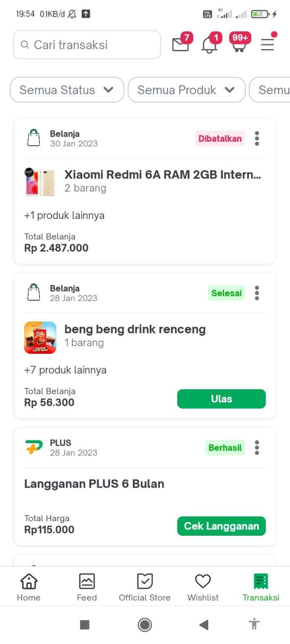Tap the search magnifier icon in the search bar
This screenshot has width=290, height=644.
point(25,45)
